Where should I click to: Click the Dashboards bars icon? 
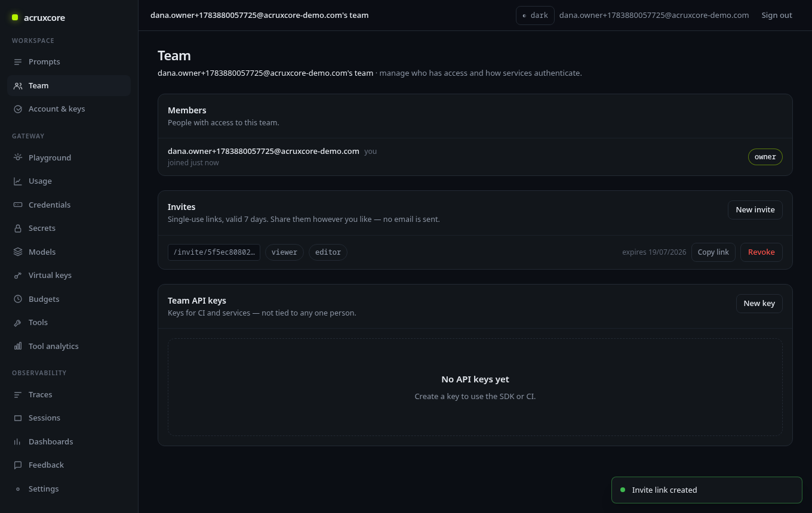point(18,442)
